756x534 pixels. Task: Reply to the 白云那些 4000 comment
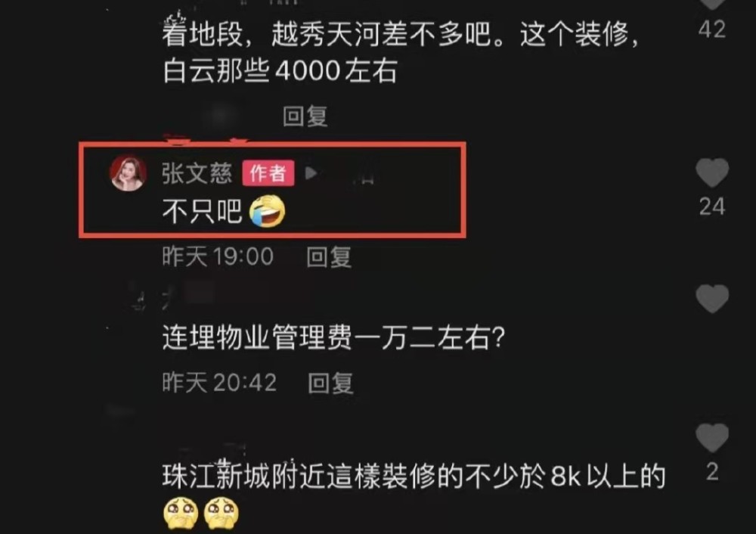305,116
